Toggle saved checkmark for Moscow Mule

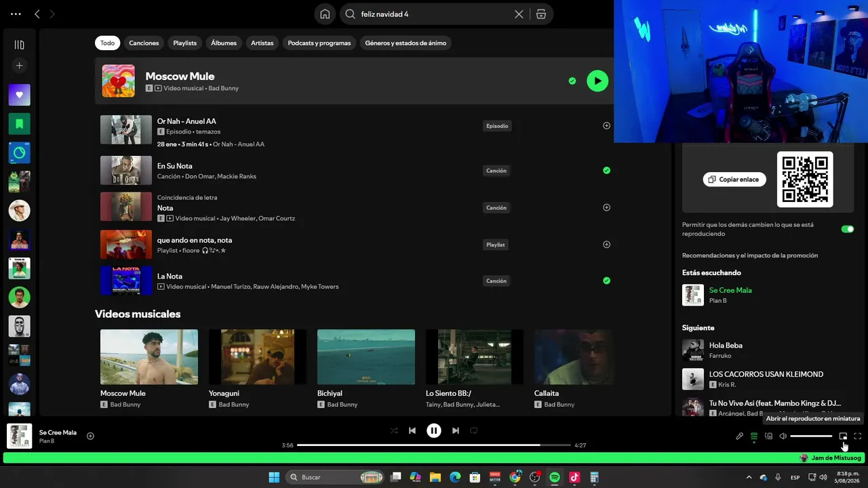tap(572, 81)
